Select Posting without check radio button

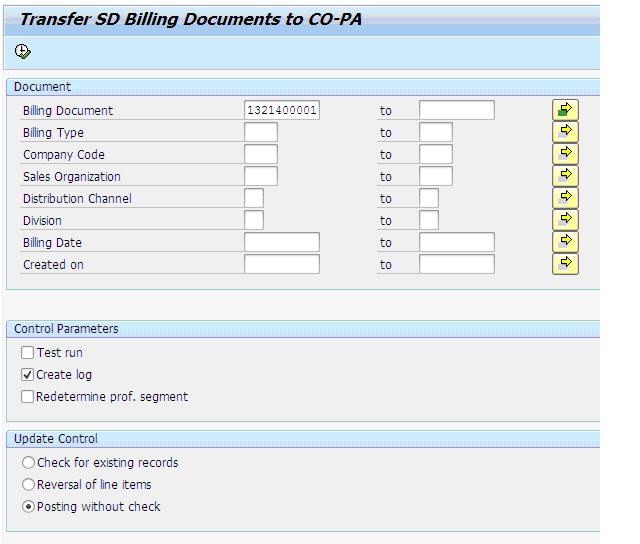(x=28, y=507)
